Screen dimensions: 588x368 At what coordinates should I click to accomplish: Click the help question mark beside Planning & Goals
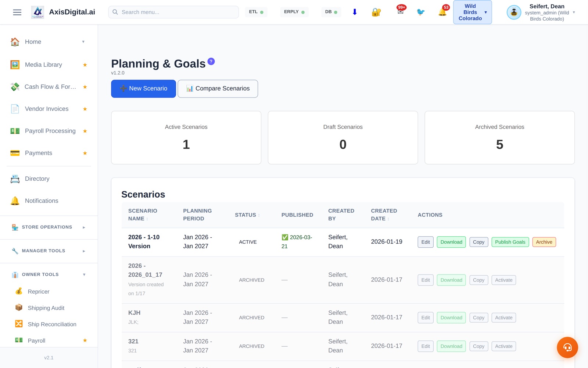(211, 61)
